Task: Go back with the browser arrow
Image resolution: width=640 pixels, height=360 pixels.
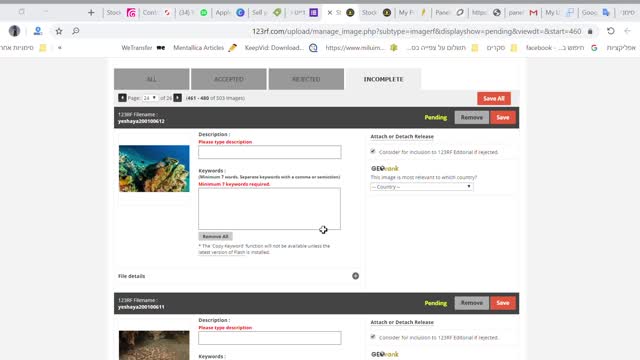Action: [x=627, y=31]
